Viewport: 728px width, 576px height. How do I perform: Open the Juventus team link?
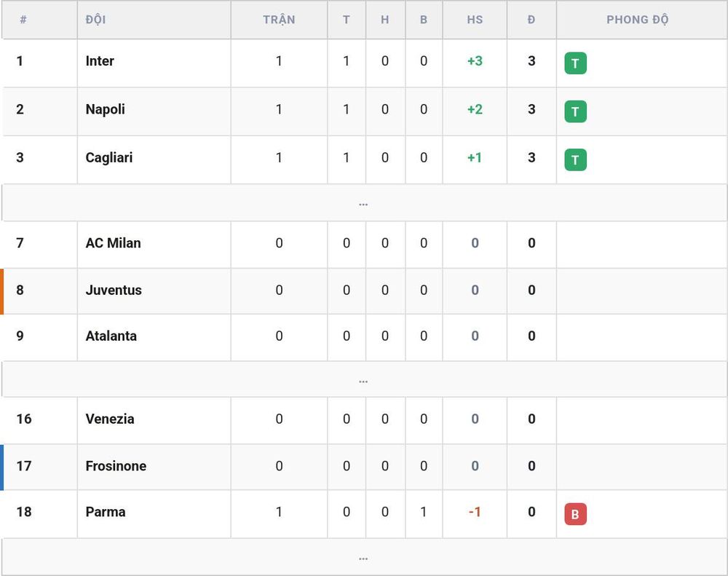click(114, 290)
